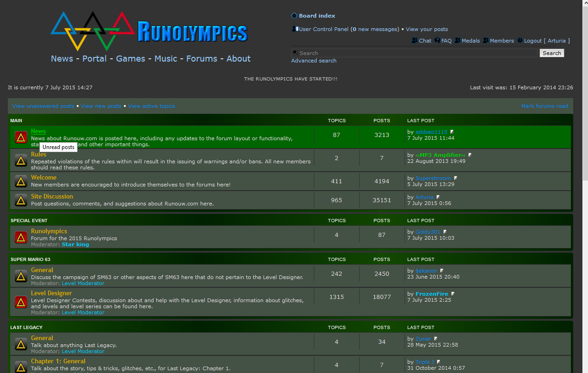Click the unread icon beside Runolympics forum
This screenshot has width=588, height=373.
(x=21, y=237)
